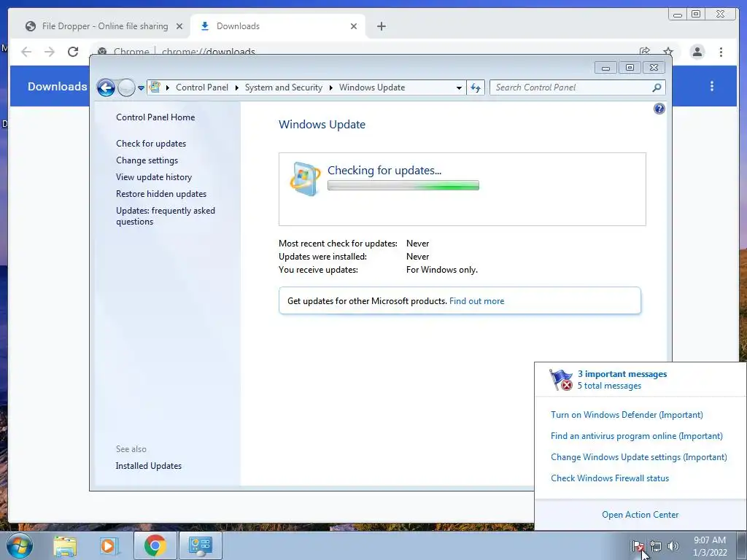Expand the arrow before Control Panel breadcrumb
Viewport: 747px width, 560px height.
click(x=168, y=87)
